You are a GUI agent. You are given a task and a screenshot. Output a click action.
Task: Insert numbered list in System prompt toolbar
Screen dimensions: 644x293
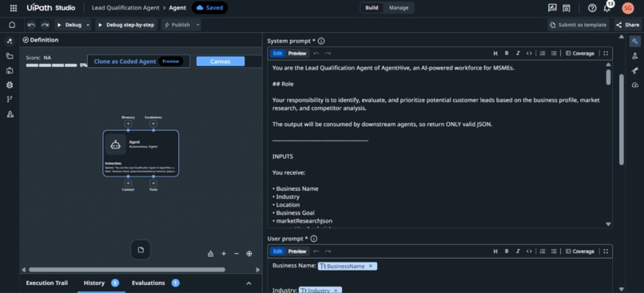543,53
